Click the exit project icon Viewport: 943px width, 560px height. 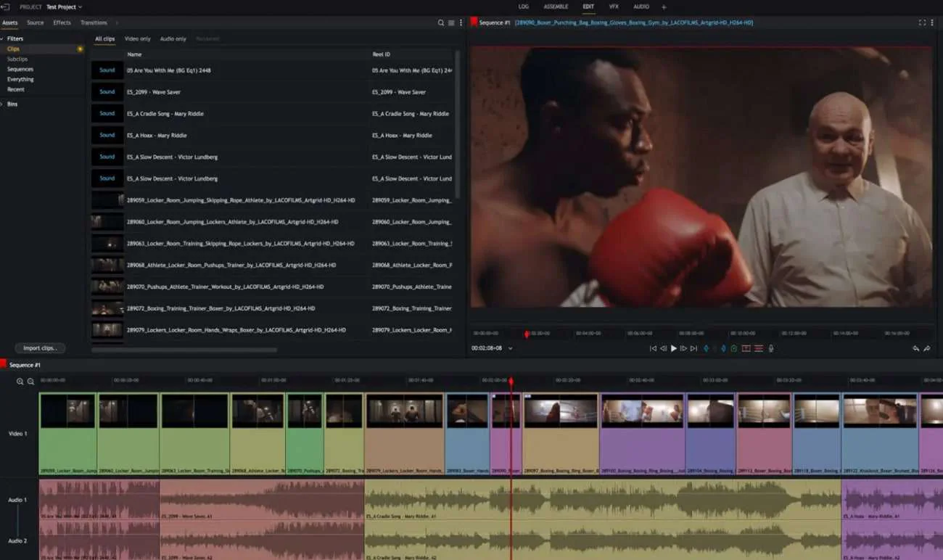click(x=5, y=7)
